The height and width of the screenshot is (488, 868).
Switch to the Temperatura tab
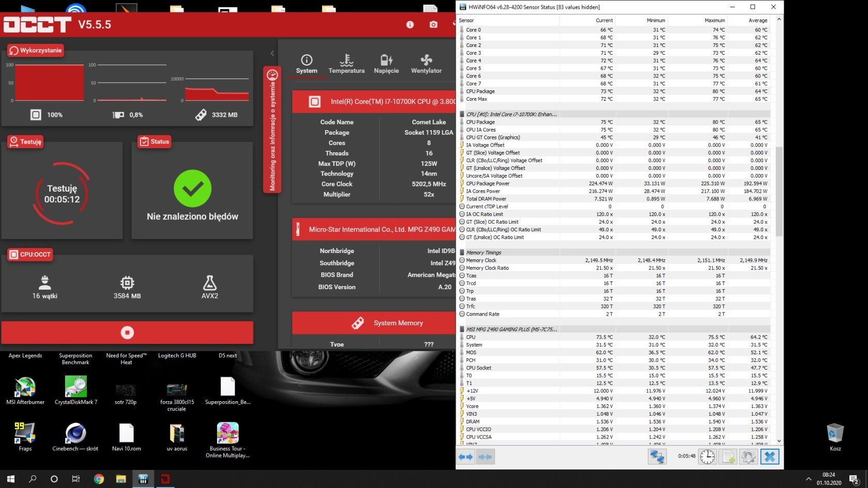tap(346, 65)
